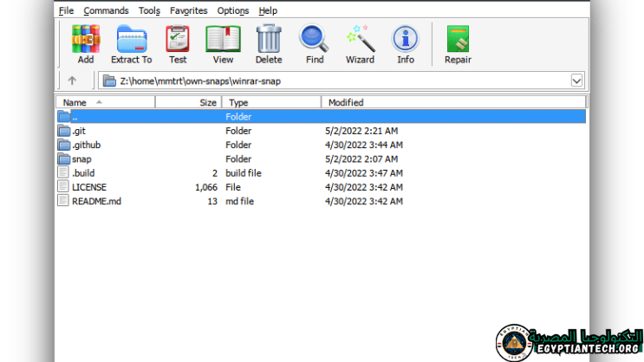Select the LICENSE file row
The image size is (644, 362).
(88, 187)
